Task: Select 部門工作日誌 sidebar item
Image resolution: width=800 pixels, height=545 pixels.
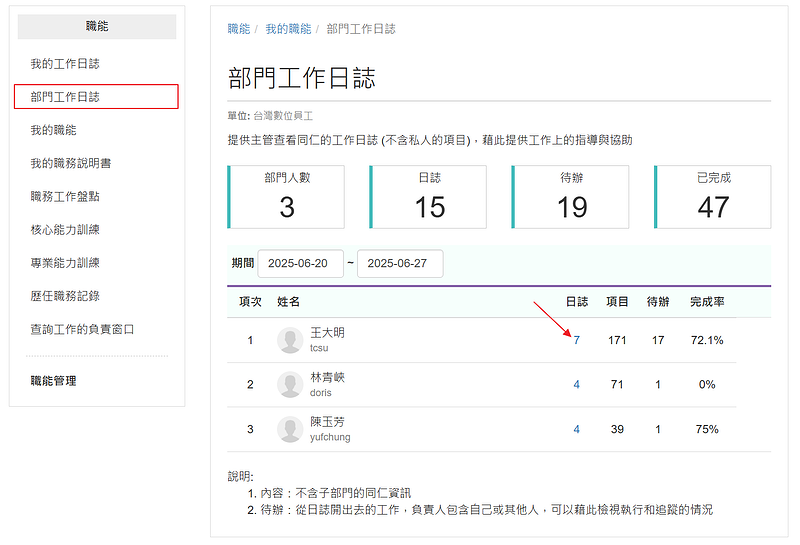Action: click(65, 97)
